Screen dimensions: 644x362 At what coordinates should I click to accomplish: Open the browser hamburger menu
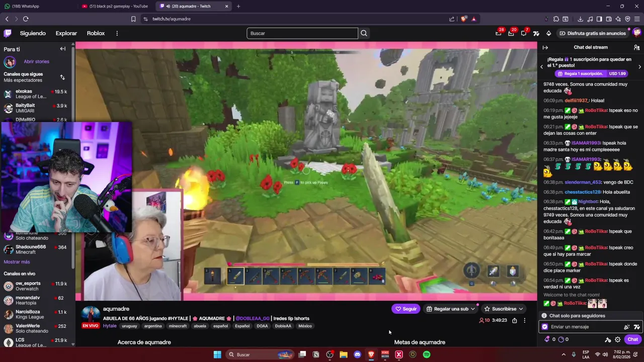637,19
